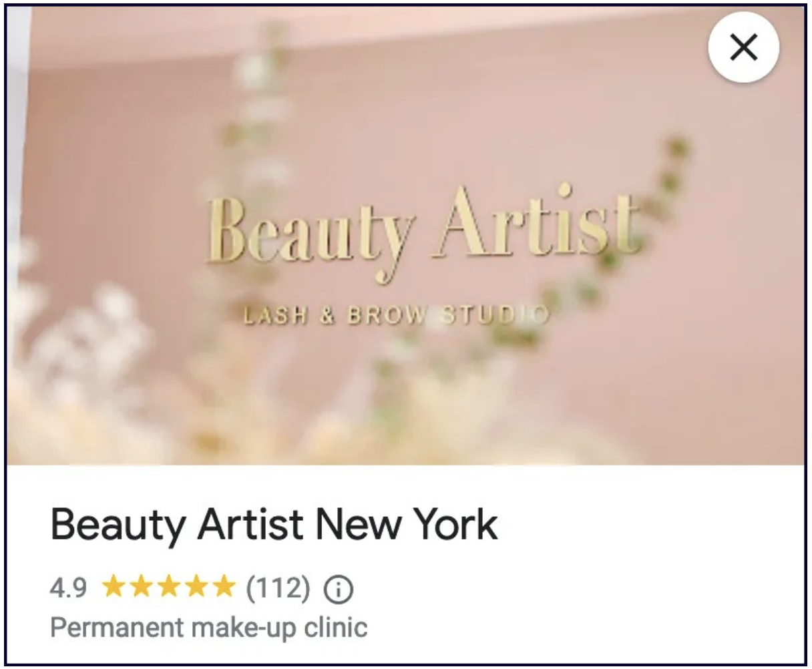Viewport: 812px width, 669px height.
Task: Open the 112 reviews count
Action: 278,589
